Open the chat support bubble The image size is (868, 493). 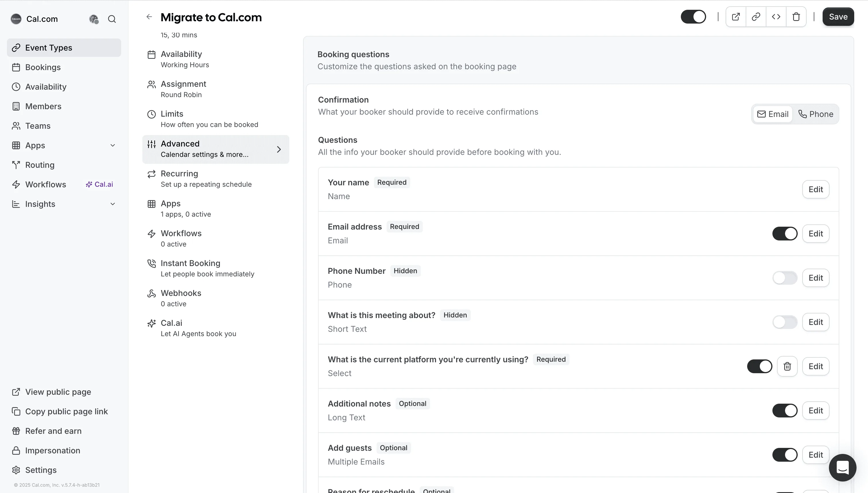pos(842,468)
